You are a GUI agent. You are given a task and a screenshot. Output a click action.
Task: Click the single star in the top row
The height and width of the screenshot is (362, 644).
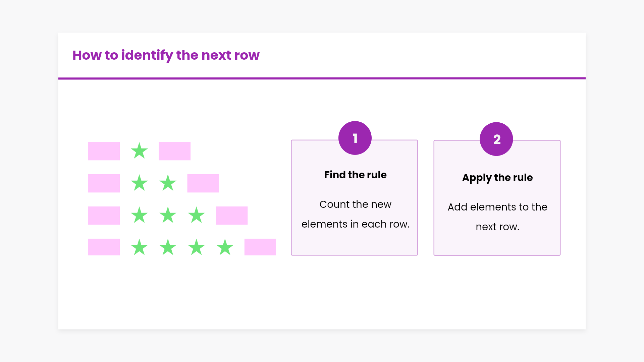pos(139,151)
